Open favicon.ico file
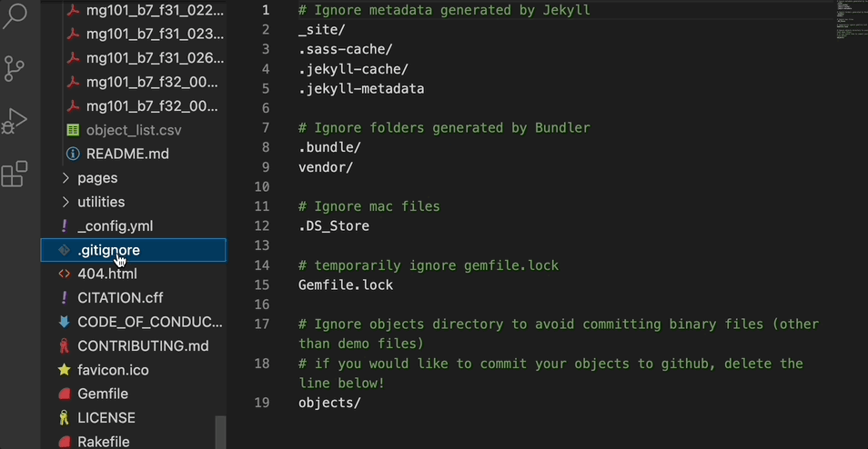The width and height of the screenshot is (868, 449). tap(113, 370)
